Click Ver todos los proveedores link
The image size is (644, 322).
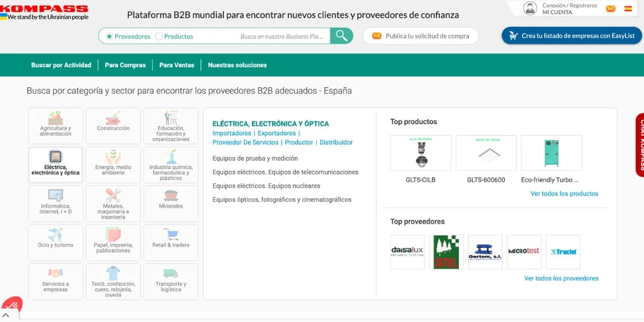tap(561, 278)
